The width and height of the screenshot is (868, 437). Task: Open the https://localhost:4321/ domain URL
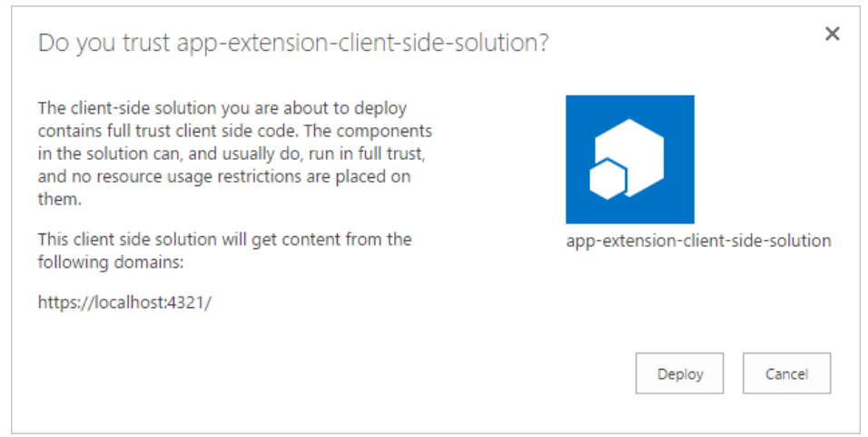(x=124, y=303)
